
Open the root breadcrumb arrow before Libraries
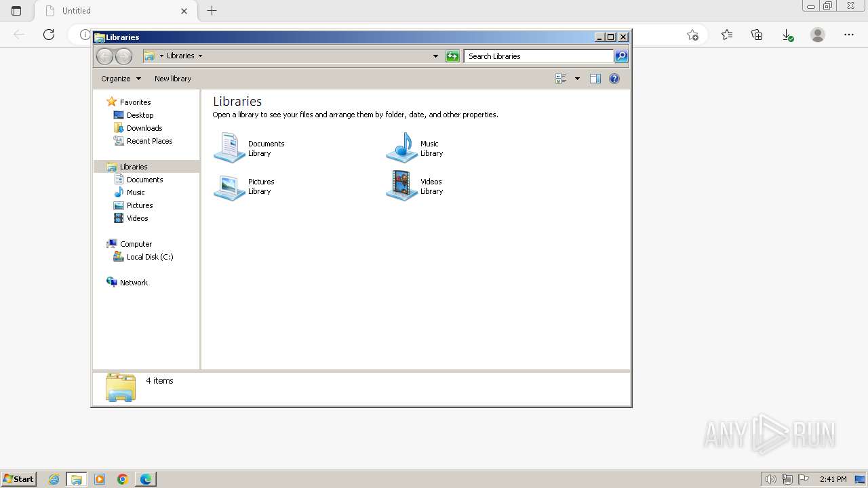pos(161,56)
